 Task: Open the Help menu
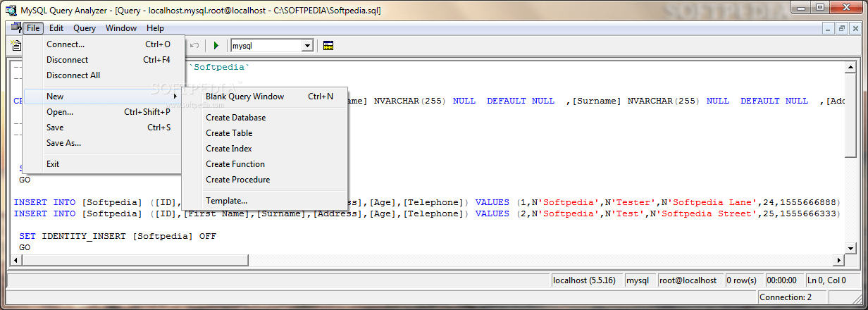click(155, 28)
